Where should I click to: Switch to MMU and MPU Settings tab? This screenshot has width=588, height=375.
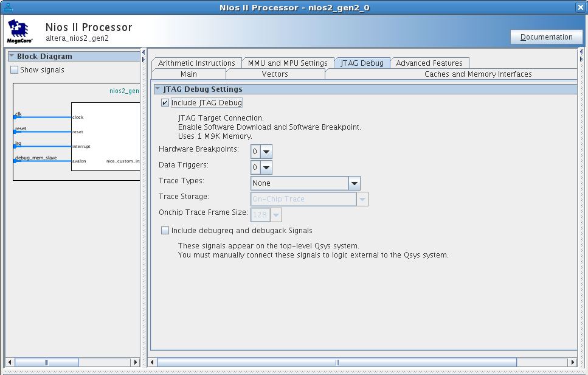pyautogui.click(x=288, y=63)
